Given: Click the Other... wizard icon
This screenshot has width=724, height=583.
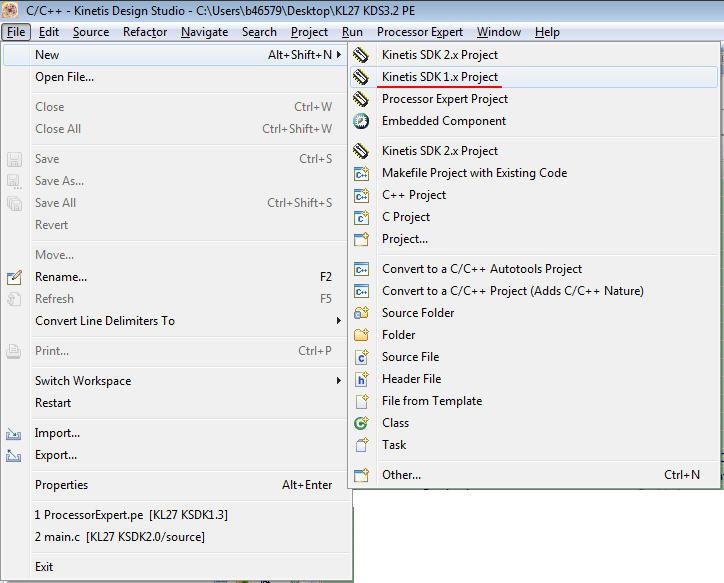Looking at the screenshot, I should (361, 475).
